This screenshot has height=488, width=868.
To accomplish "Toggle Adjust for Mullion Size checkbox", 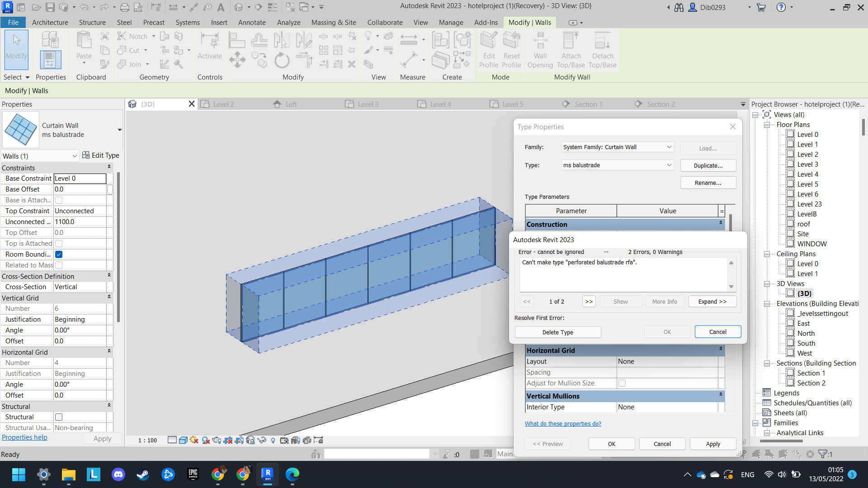I will point(622,383).
